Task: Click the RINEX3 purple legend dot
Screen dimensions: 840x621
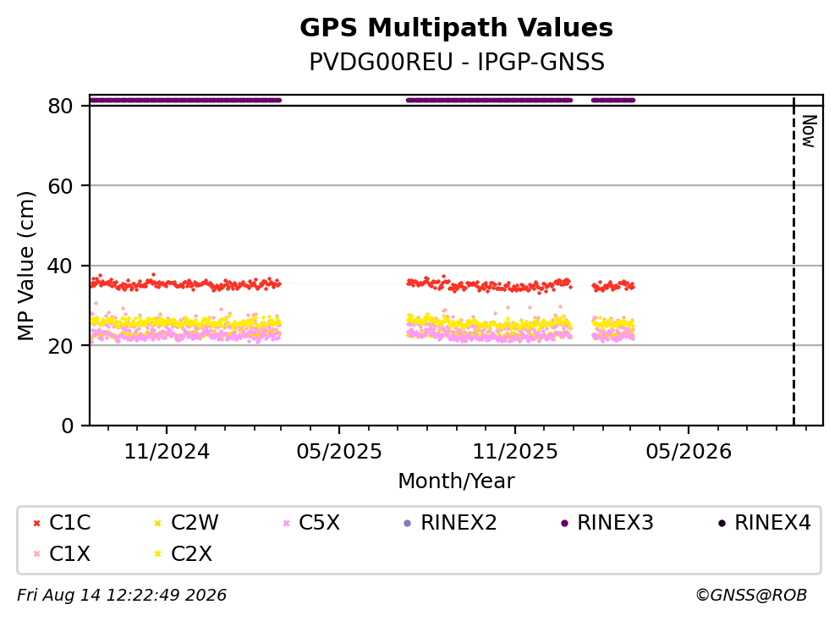Action: click(x=564, y=523)
